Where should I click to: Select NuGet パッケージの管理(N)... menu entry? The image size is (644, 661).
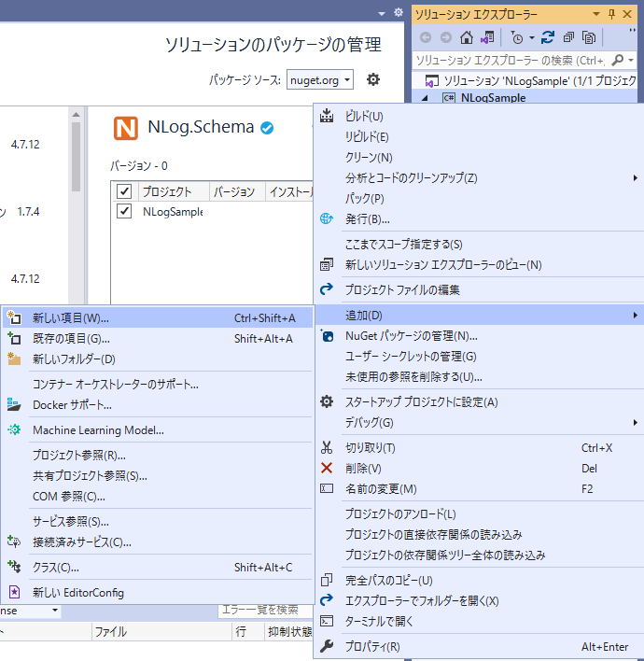pos(480,335)
